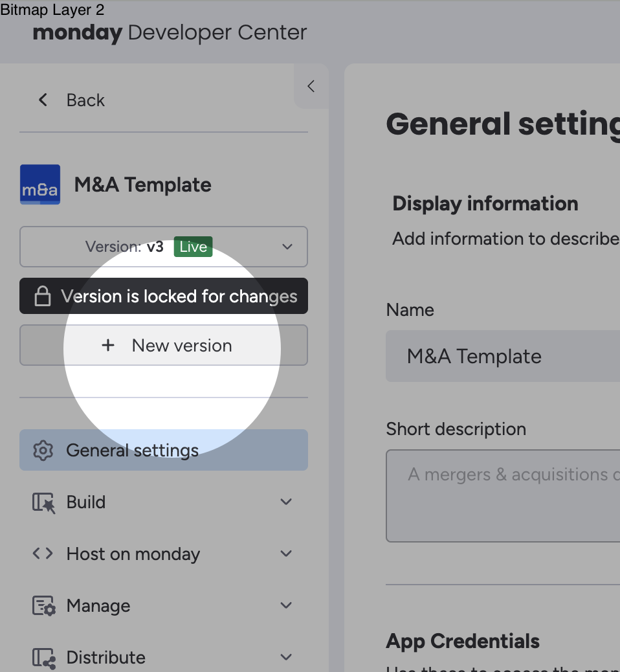Click the Name input field
620x672 pixels.
coord(503,355)
